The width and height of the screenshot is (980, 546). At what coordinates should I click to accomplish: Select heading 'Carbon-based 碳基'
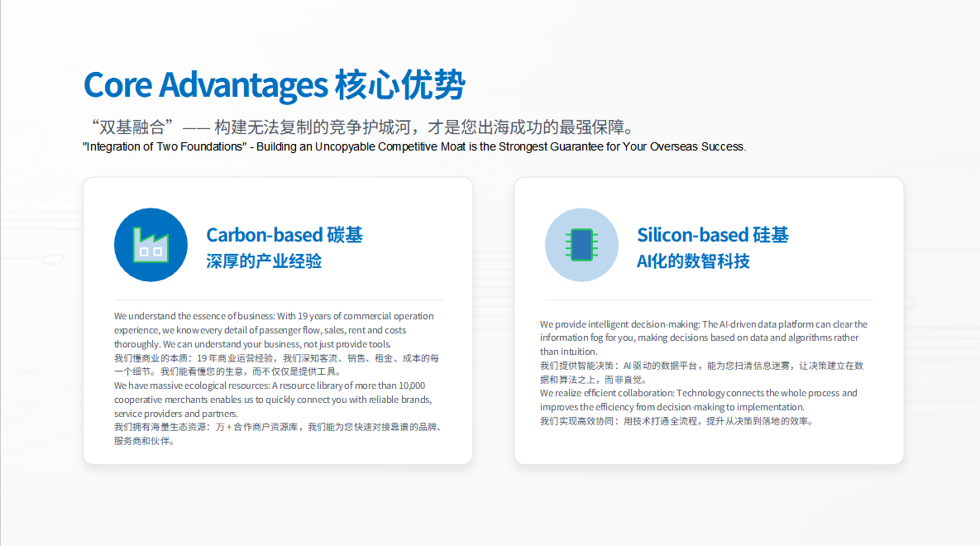[284, 235]
